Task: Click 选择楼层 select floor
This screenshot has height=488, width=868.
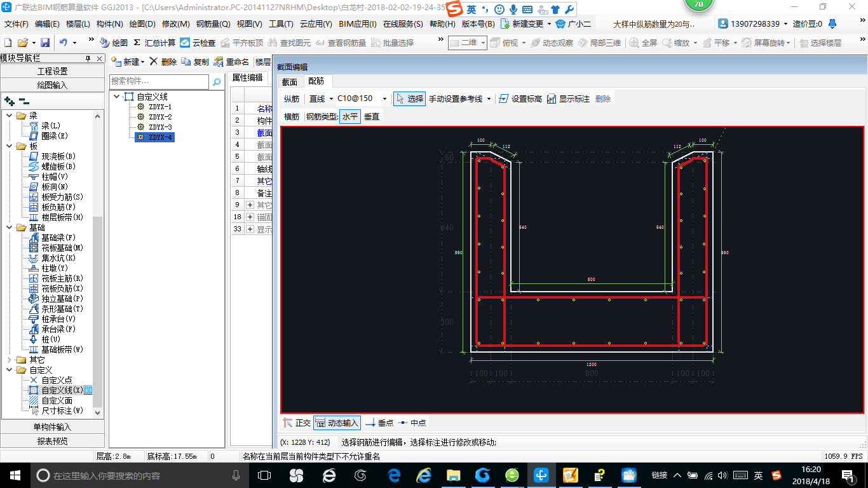Action: pos(820,43)
